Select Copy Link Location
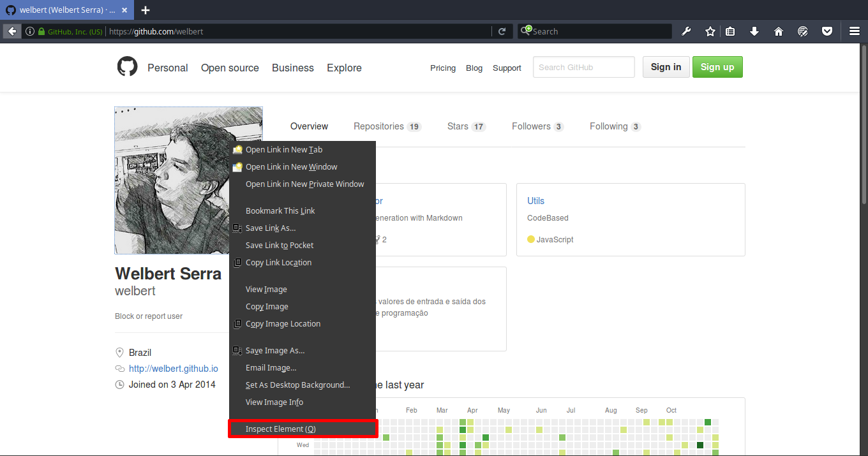Viewport: 868px width, 456px height. (303, 263)
